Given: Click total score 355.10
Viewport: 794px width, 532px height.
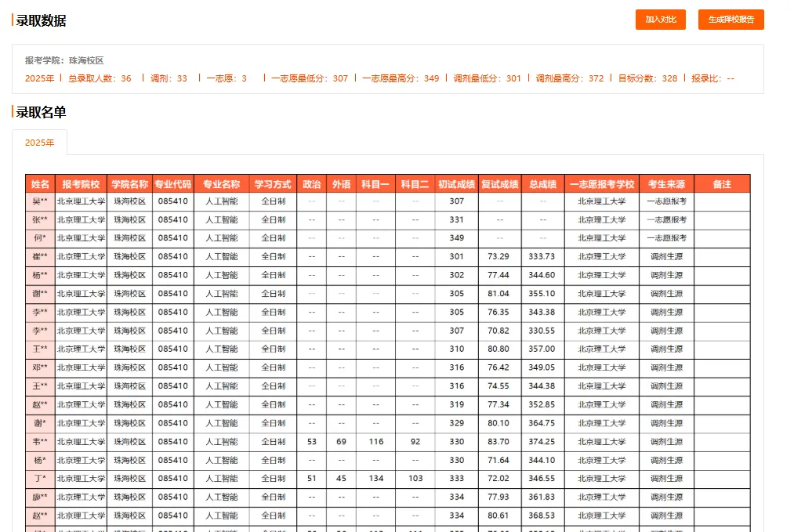Looking at the screenshot, I should pyautogui.click(x=542, y=294).
